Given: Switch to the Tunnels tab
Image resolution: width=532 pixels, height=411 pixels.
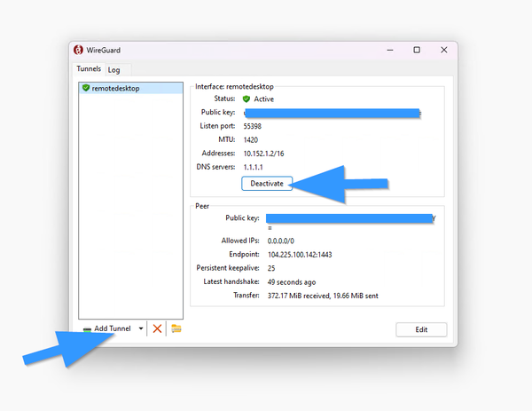Looking at the screenshot, I should 89,69.
